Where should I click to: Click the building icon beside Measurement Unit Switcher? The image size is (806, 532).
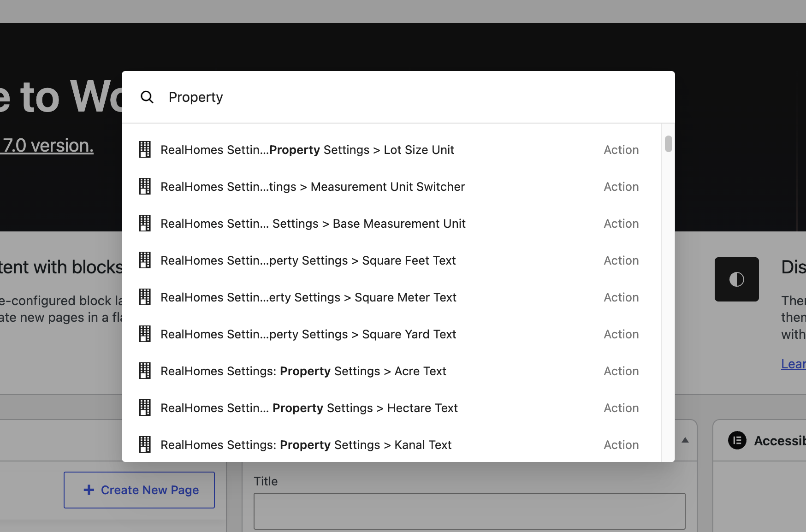pos(145,187)
